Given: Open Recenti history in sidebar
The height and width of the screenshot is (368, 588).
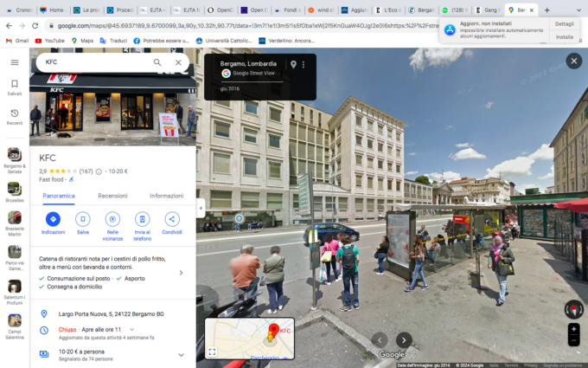Looking at the screenshot, I should click(x=15, y=116).
